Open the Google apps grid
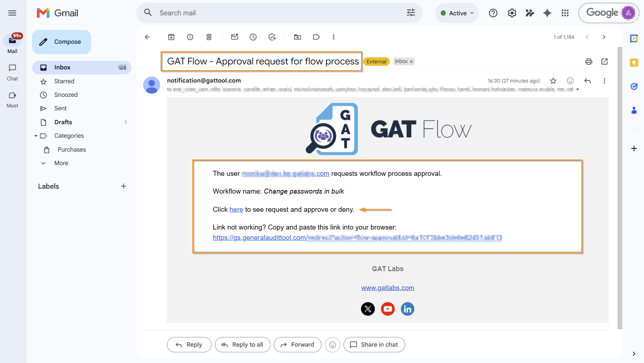Viewport: 644px width, 363px height. 565,13
